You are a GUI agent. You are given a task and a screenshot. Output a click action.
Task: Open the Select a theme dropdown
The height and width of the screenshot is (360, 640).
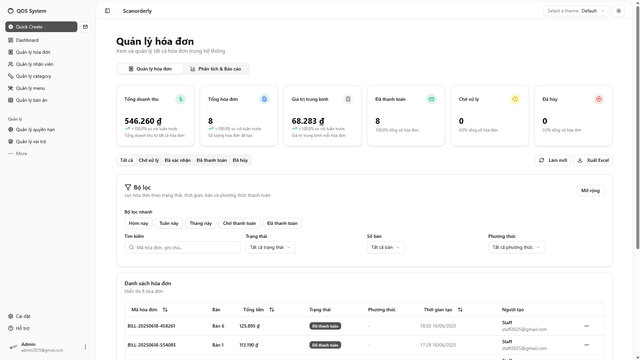point(576,11)
